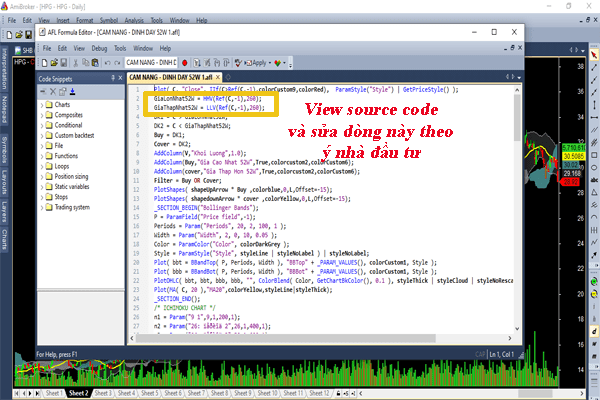Viewport: 600px width, 400px height.
Task: Click Copy icon in AFL editor toolbar
Action: 85,63
